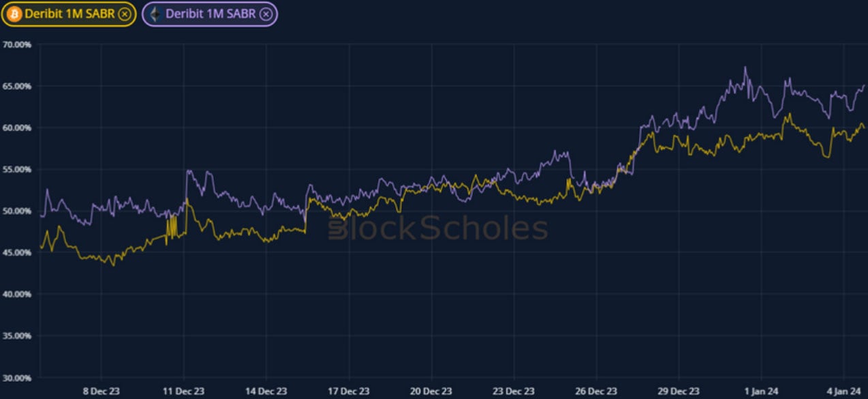Click the BlockScholes watermark logo
This screenshot has height=399, width=868.
(x=437, y=229)
